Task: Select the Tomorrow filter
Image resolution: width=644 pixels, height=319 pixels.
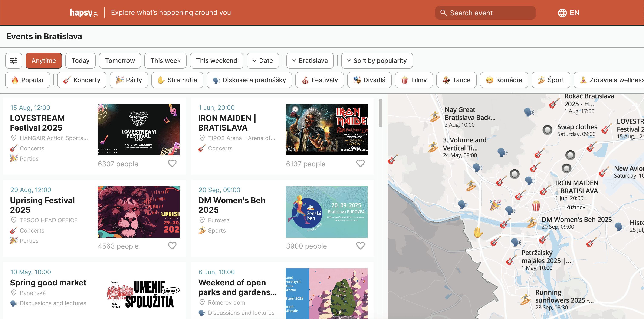Action: 120,60
